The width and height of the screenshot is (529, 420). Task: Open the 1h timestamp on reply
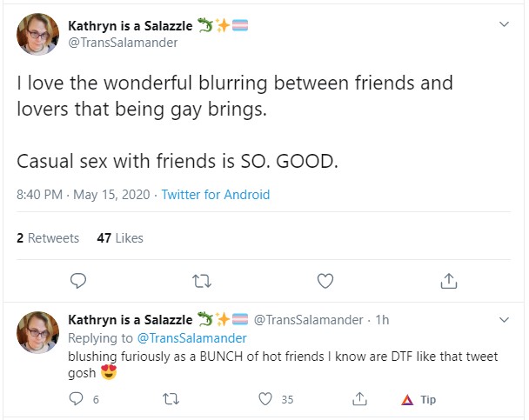[382, 320]
